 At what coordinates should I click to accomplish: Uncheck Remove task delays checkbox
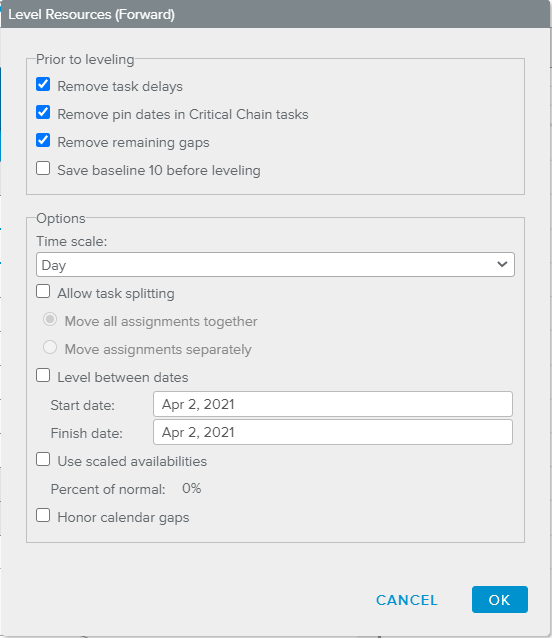[43, 85]
